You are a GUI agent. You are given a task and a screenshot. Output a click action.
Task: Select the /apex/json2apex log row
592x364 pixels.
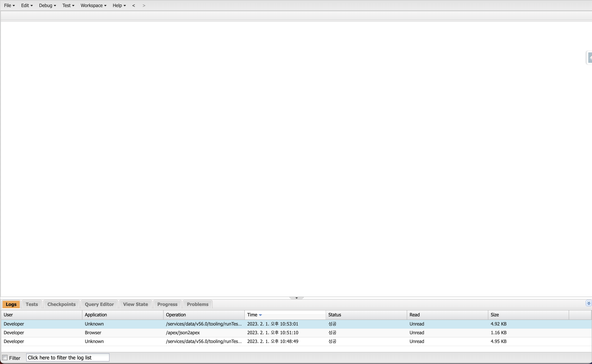183,332
